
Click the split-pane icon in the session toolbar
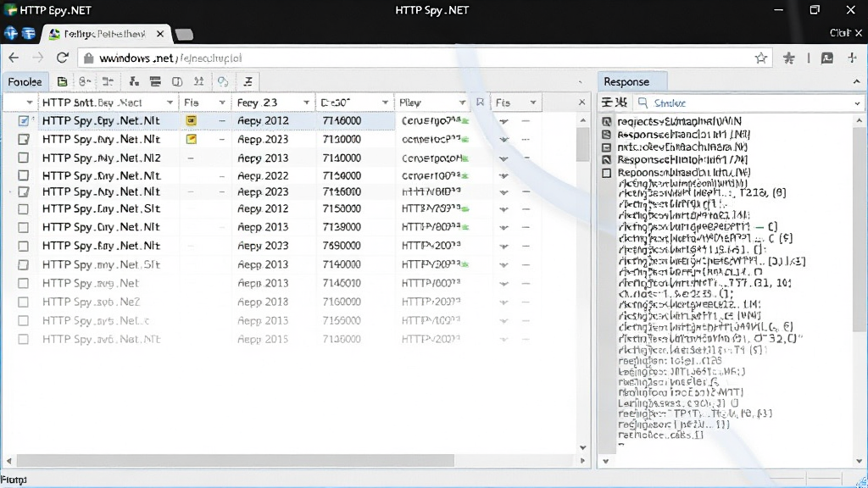pos(177,82)
